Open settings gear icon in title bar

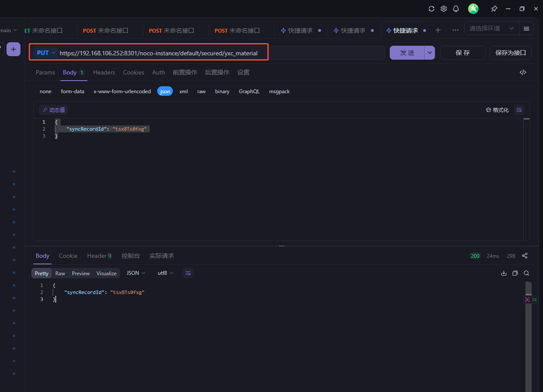[x=444, y=9]
